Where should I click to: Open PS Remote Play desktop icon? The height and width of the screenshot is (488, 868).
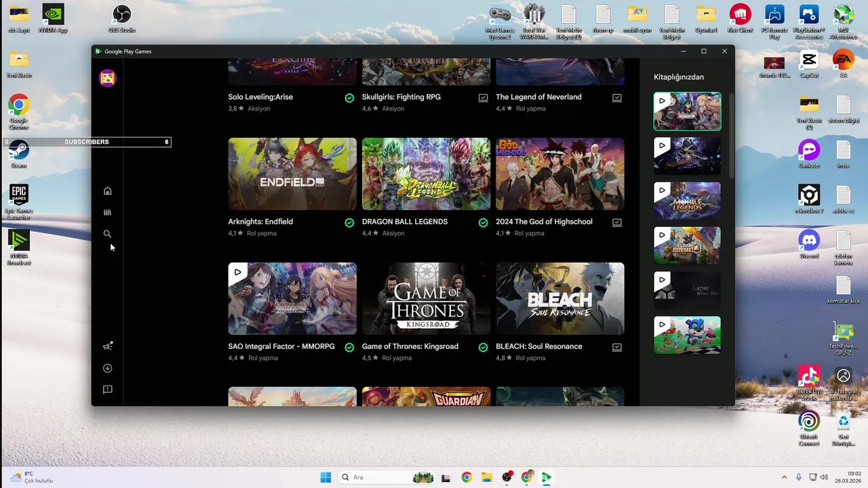[x=774, y=22]
